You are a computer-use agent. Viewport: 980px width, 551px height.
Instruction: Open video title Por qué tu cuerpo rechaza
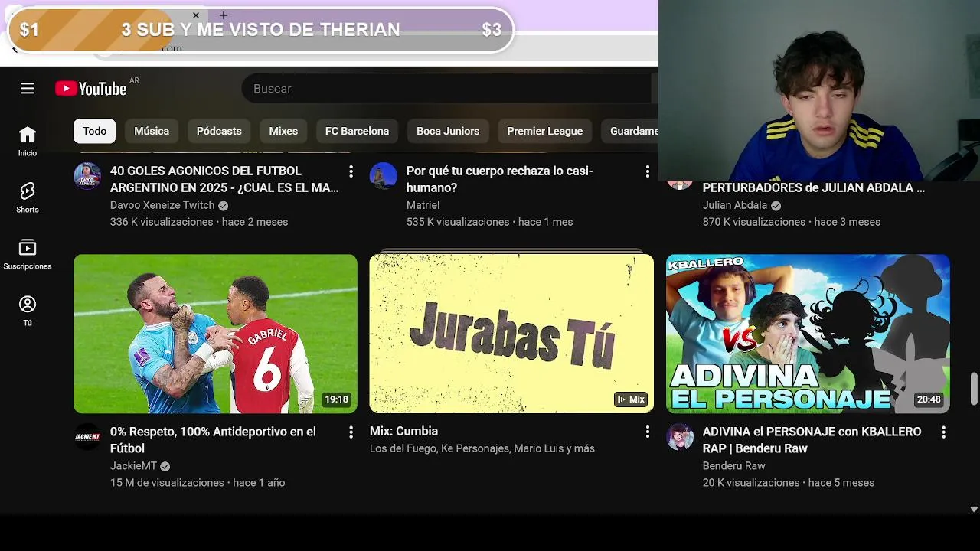pyautogui.click(x=500, y=179)
